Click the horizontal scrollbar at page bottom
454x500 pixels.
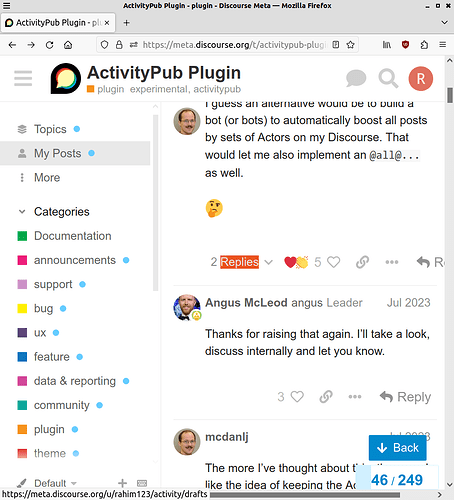pos(305,495)
